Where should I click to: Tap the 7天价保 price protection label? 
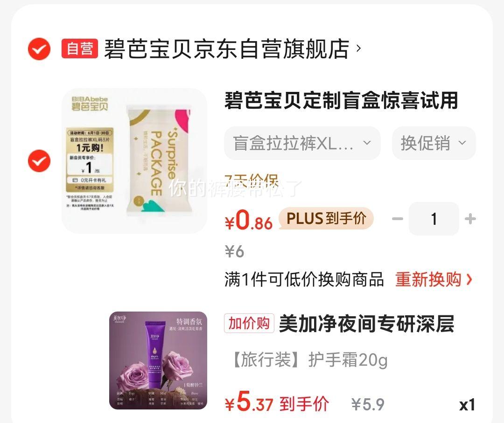click(251, 181)
